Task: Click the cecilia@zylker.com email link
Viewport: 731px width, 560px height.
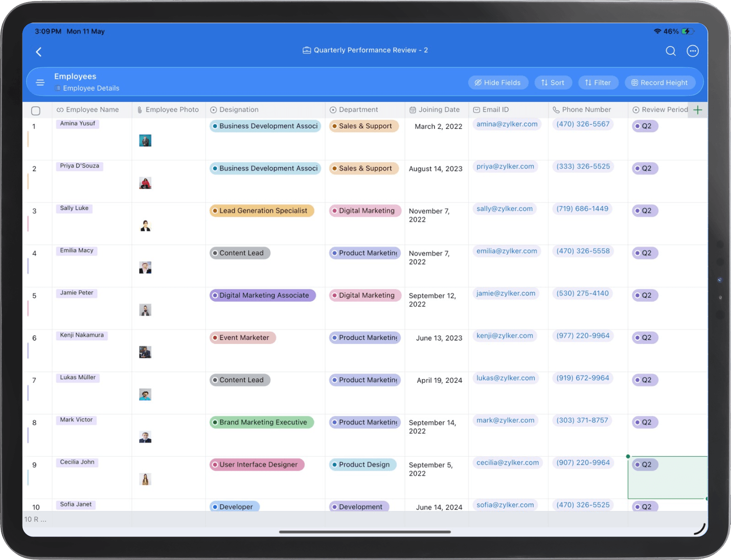Action: 508,463
